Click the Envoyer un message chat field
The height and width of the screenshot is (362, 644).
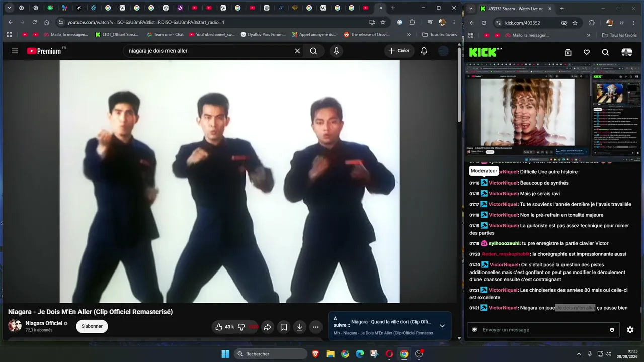pyautogui.click(x=544, y=330)
